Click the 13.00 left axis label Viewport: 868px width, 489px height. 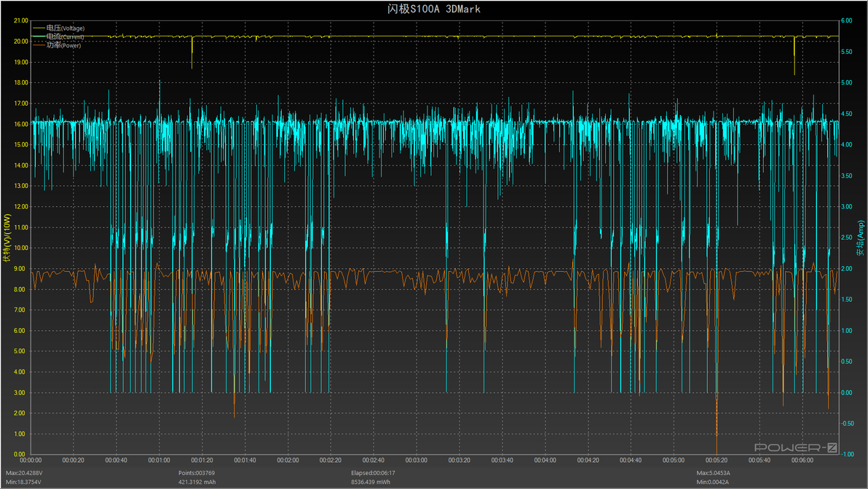[20, 186]
